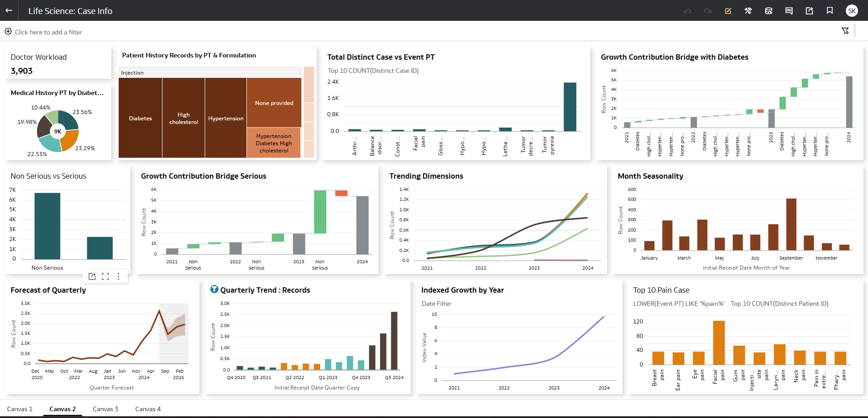Open the Canvas 3 tab
This screenshot has width=868, height=418.
(x=105, y=409)
